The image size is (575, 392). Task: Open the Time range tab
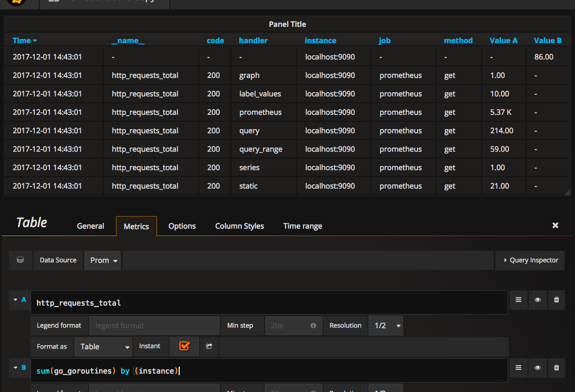[x=303, y=226]
